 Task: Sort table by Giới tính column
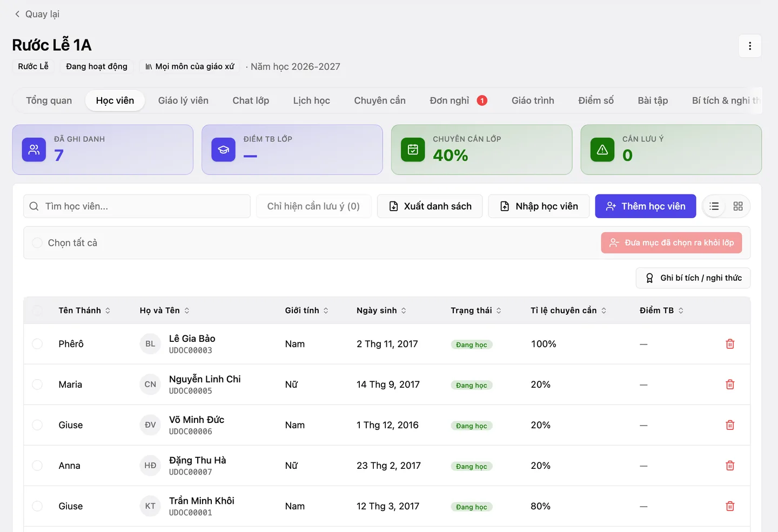307,311
